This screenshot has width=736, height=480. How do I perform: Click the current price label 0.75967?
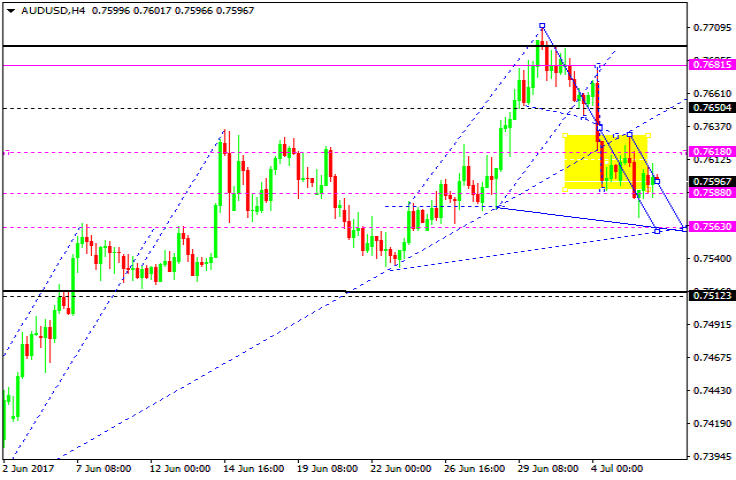[x=711, y=181]
